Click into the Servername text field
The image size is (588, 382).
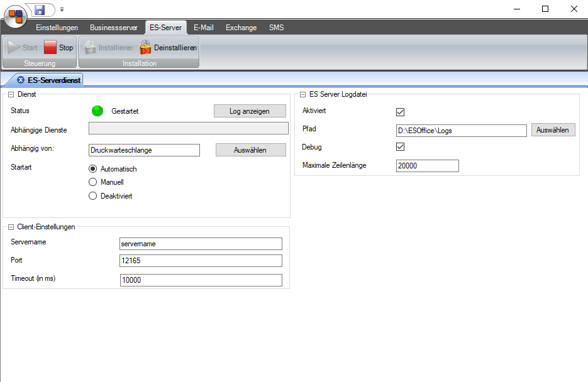pos(201,244)
